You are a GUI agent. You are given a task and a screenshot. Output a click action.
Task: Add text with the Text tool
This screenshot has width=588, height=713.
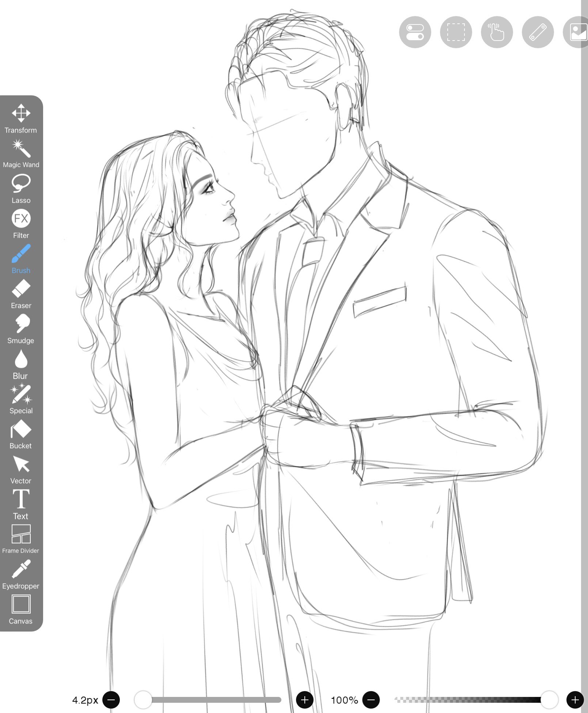[x=21, y=505]
